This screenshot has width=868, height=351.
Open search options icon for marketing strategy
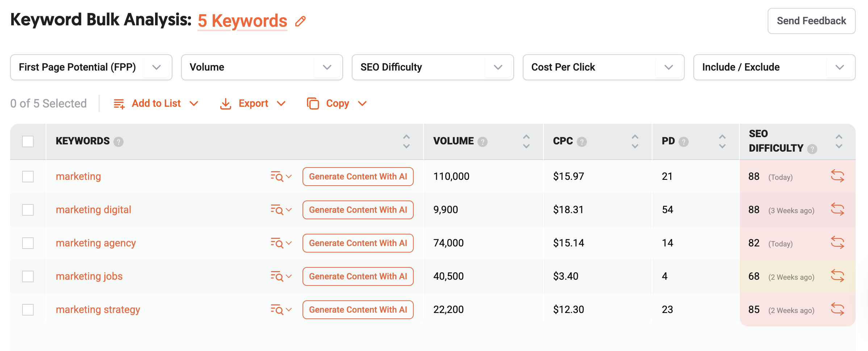tap(281, 310)
